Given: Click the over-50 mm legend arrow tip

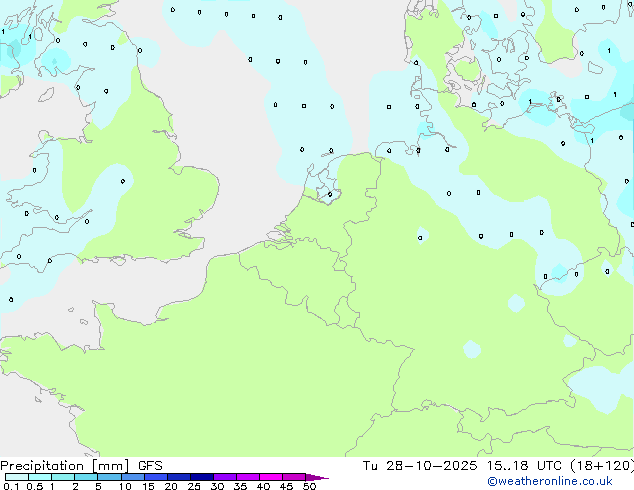Looking at the screenshot, I should 317,477.
